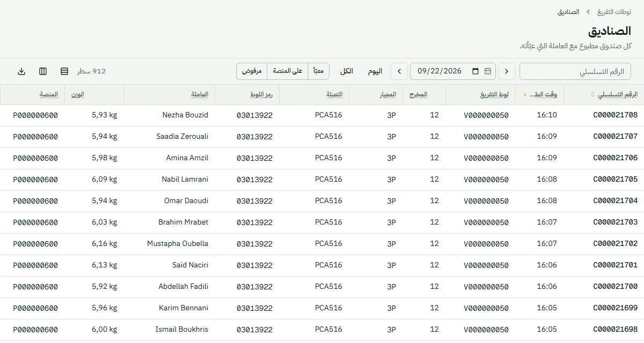Click the 6,00 kg weight cell

(105, 330)
